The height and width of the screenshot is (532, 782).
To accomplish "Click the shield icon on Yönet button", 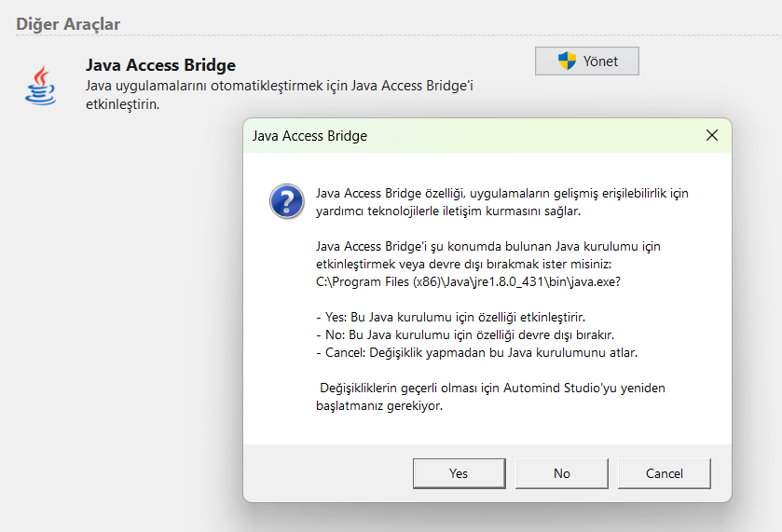I will (567, 61).
